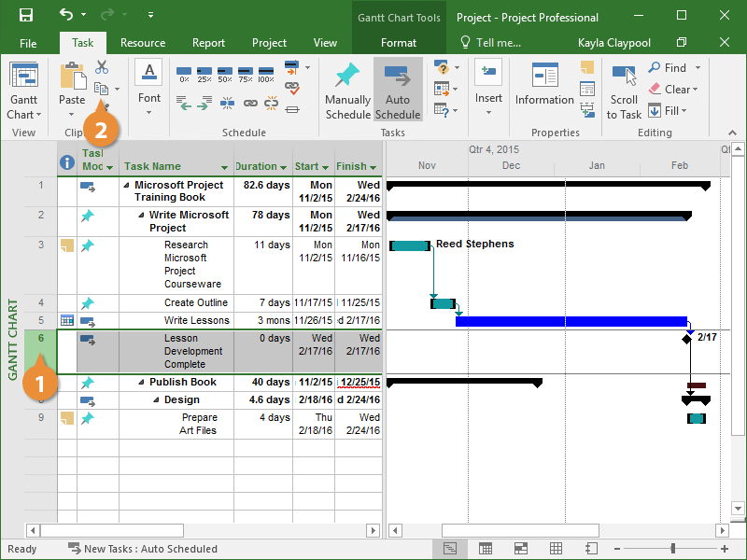Click the zoom slider handle in status bar
Image resolution: width=747 pixels, height=560 pixels.
[x=672, y=549]
